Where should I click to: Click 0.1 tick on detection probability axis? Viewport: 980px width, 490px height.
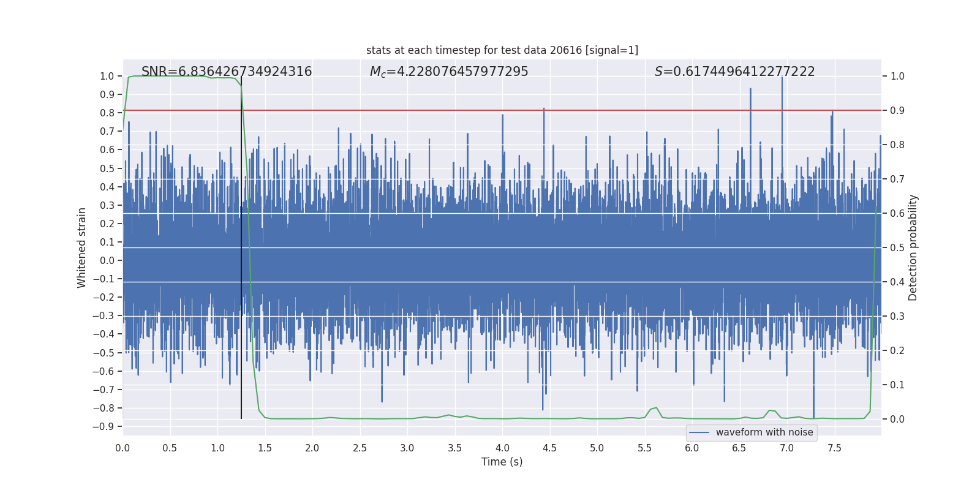coord(897,385)
